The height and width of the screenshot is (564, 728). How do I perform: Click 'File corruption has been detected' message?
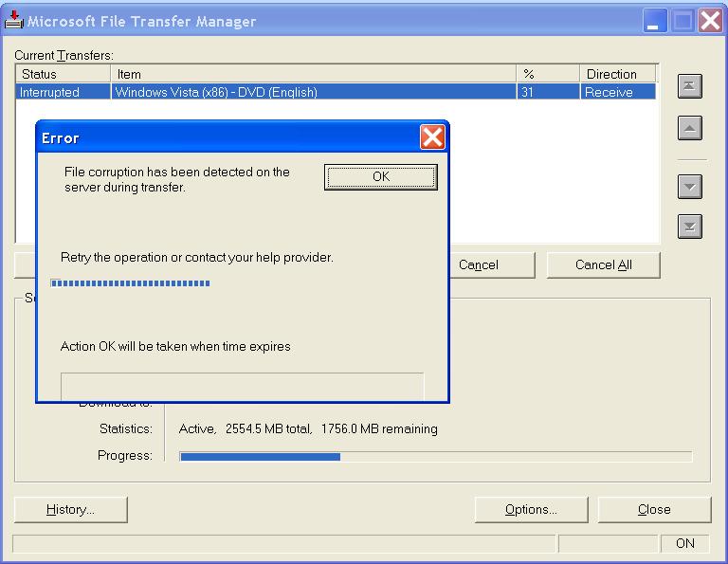(x=177, y=180)
